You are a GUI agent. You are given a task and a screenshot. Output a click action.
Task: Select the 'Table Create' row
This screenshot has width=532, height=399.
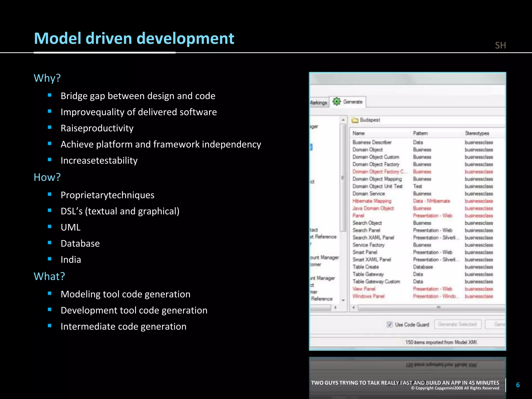click(423, 267)
